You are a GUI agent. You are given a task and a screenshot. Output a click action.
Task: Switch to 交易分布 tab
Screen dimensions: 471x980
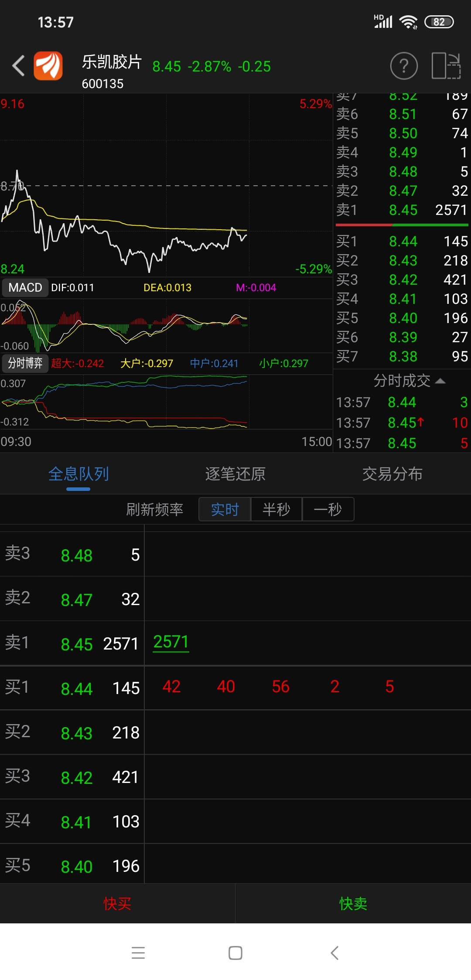point(392,474)
